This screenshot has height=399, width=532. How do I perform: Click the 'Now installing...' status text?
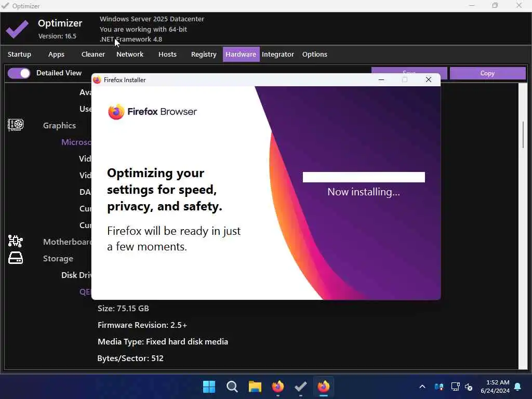[364, 192]
